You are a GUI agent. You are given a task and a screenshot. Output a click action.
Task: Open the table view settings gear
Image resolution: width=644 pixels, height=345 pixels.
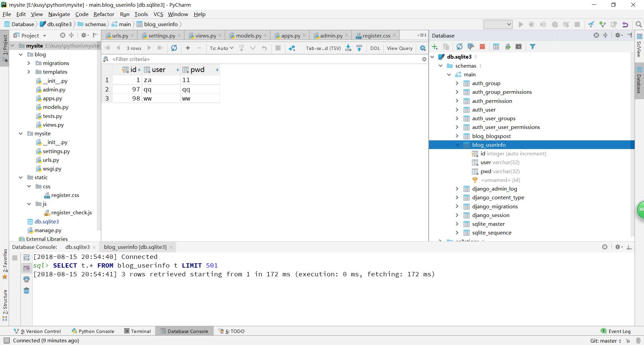(x=423, y=48)
